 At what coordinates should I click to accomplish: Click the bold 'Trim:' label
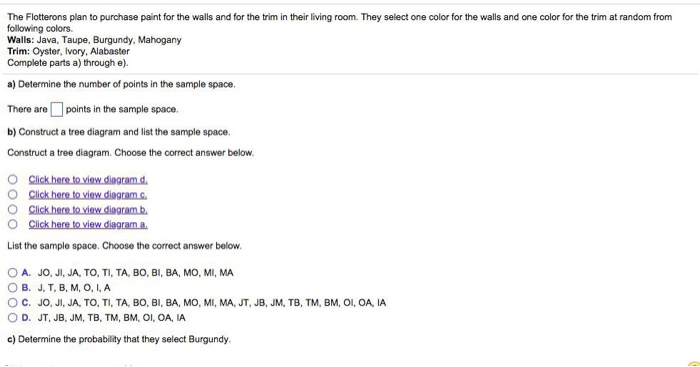coord(18,51)
